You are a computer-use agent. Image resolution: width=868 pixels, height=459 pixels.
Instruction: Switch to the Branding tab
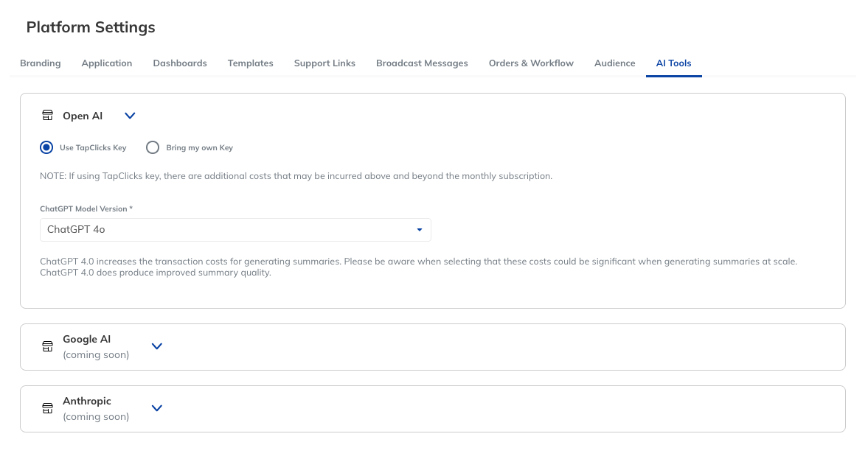coord(41,63)
